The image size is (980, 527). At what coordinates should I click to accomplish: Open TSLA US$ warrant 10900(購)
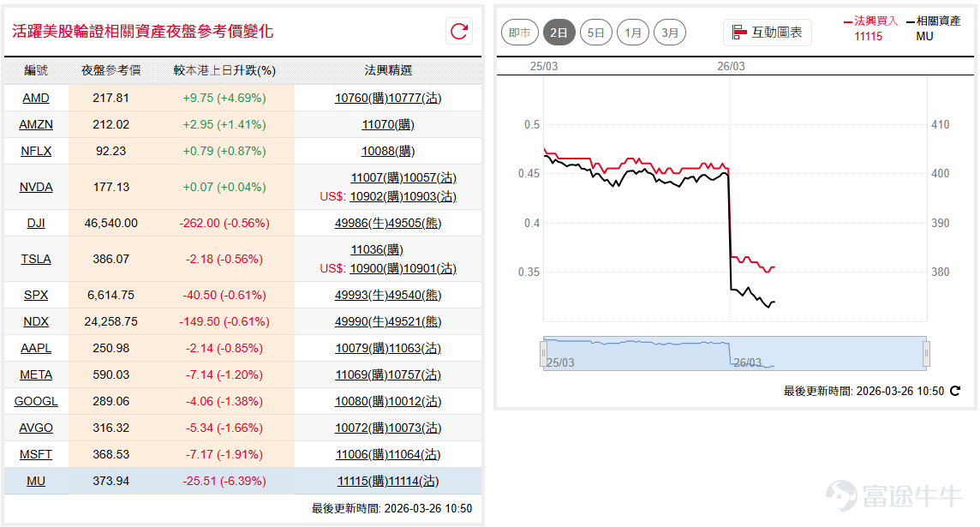376,268
